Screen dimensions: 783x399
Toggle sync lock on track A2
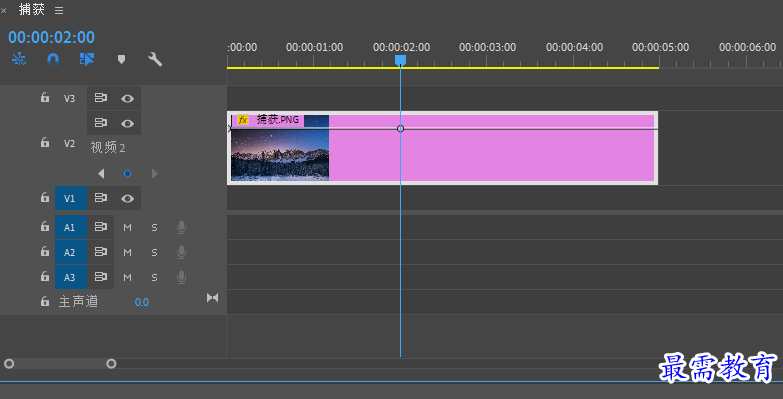click(x=101, y=251)
